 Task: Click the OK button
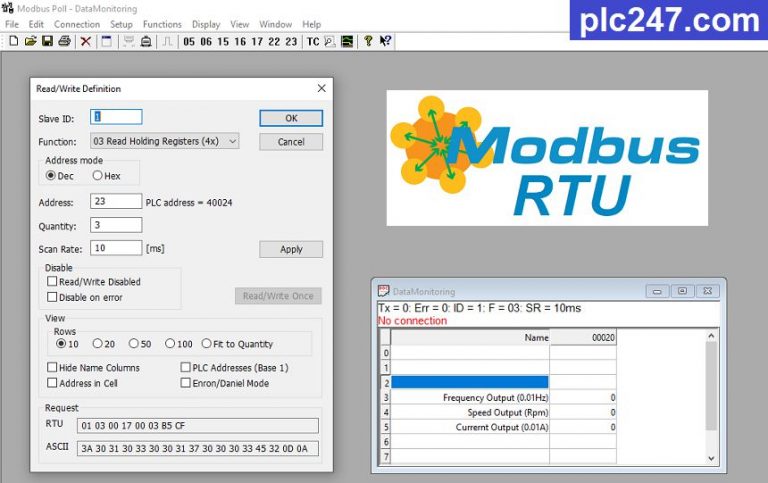pyautogui.click(x=291, y=118)
